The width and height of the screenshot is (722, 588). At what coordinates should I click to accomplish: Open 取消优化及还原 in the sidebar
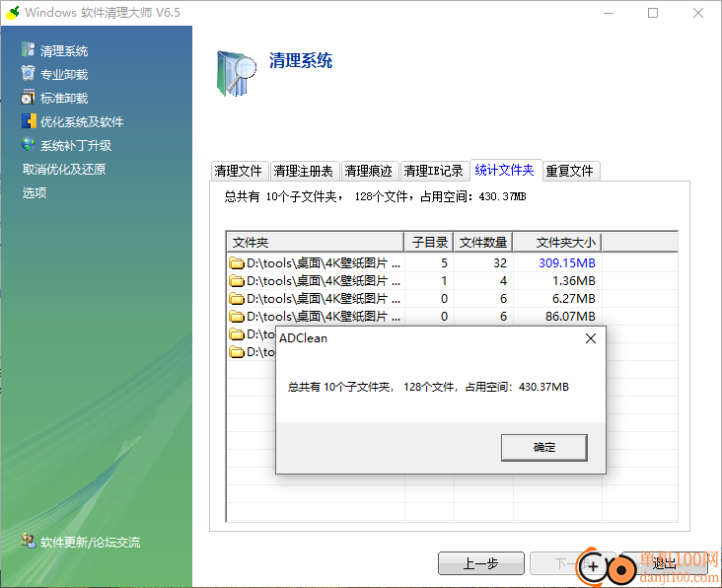click(64, 169)
